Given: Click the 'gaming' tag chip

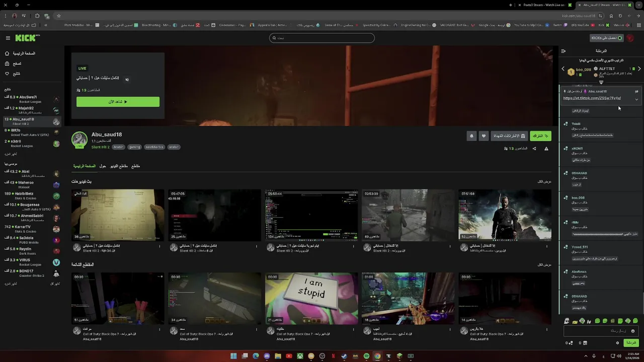Looking at the screenshot, I should (134, 147).
